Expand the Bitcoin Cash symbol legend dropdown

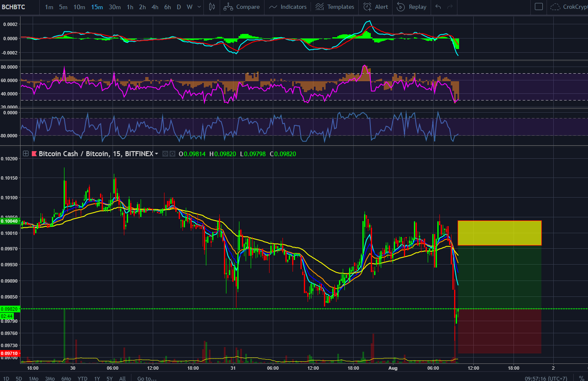click(x=157, y=154)
